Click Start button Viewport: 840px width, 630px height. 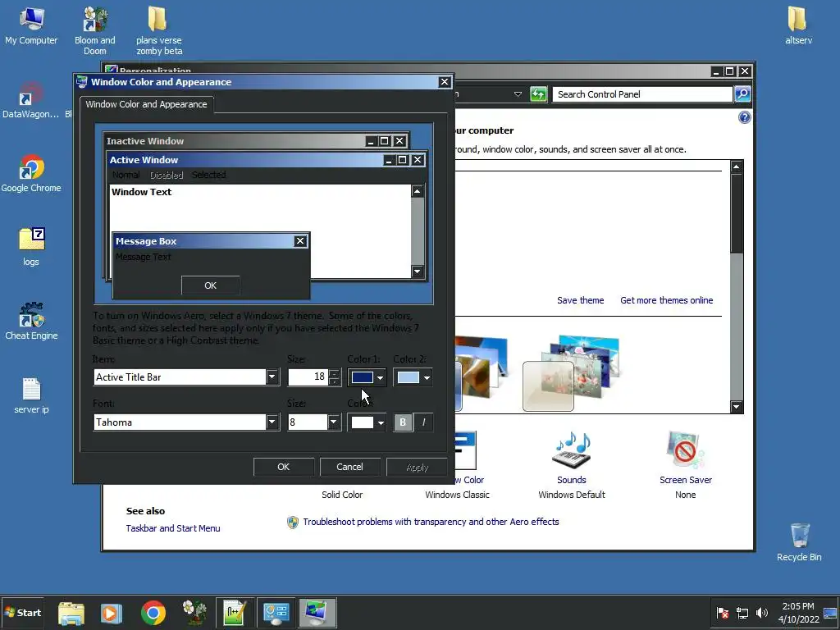click(22, 613)
